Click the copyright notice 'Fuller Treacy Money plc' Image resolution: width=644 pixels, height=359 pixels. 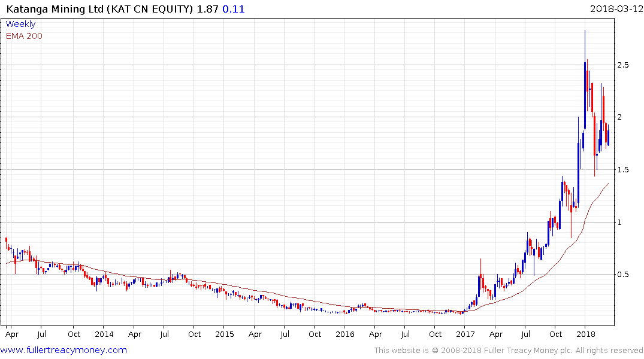[x=528, y=351]
